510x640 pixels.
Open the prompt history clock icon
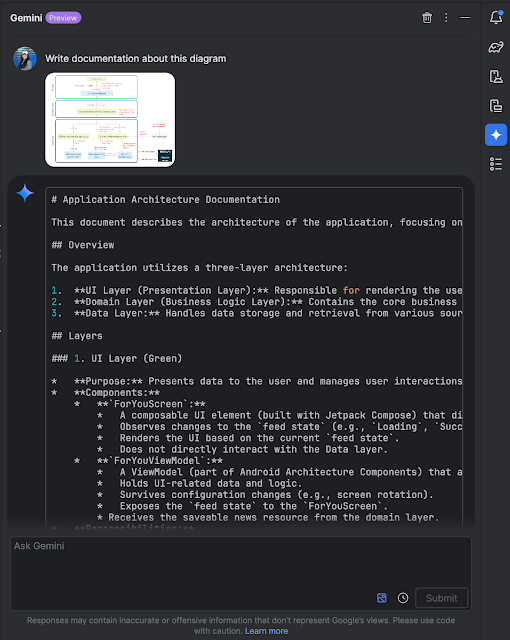tap(403, 598)
